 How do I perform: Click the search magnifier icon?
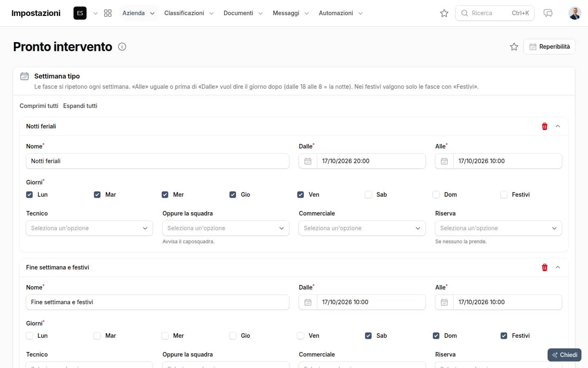[465, 13]
